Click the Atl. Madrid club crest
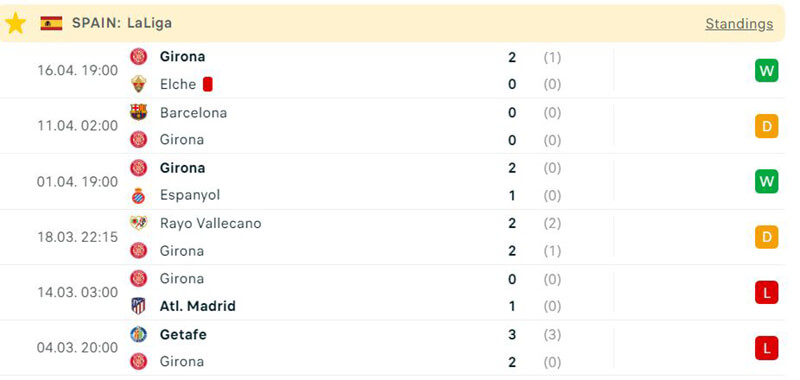The width and height of the screenshot is (800, 380). click(x=138, y=306)
